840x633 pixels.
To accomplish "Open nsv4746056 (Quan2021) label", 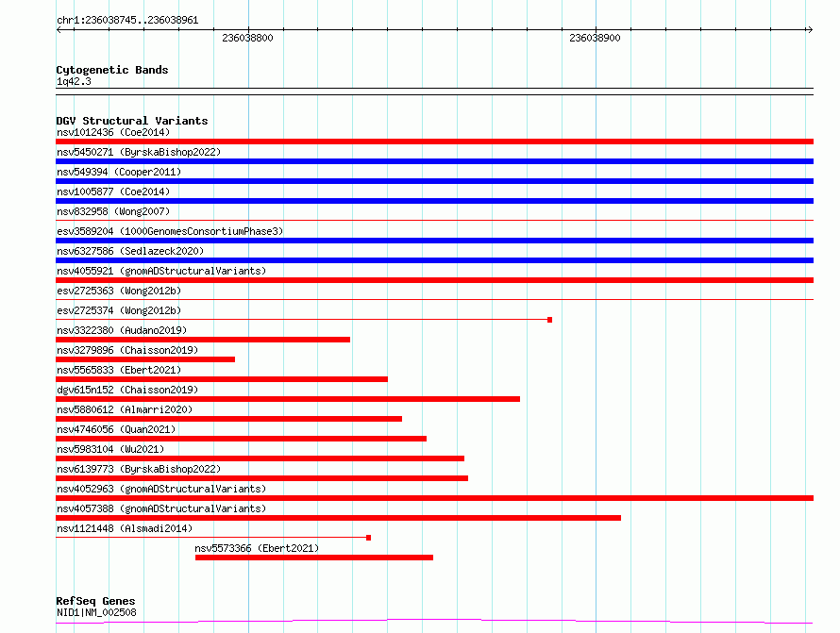I will click(116, 429).
